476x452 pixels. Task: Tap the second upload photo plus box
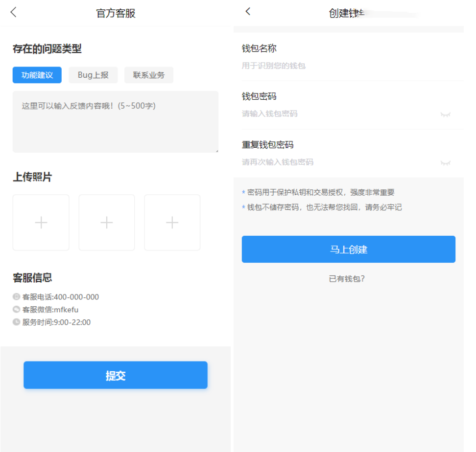pos(107,223)
